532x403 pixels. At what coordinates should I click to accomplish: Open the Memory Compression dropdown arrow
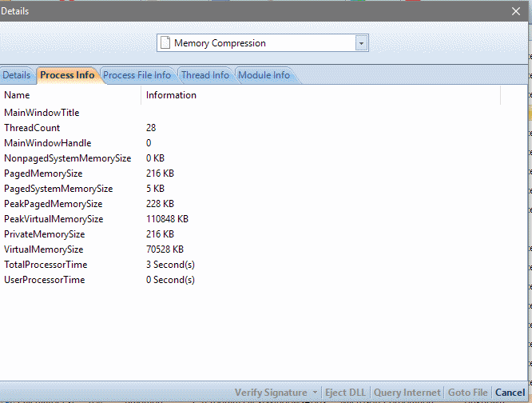pyautogui.click(x=361, y=43)
